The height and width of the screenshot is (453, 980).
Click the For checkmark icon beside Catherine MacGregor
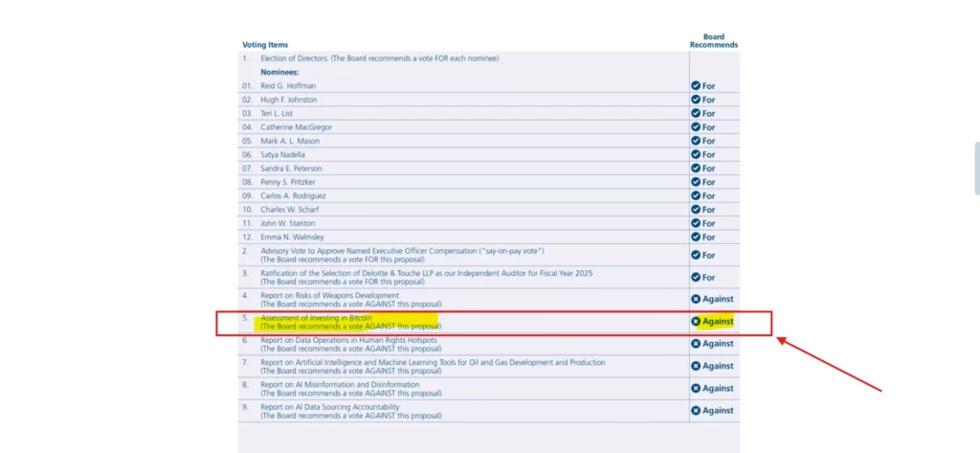click(695, 127)
